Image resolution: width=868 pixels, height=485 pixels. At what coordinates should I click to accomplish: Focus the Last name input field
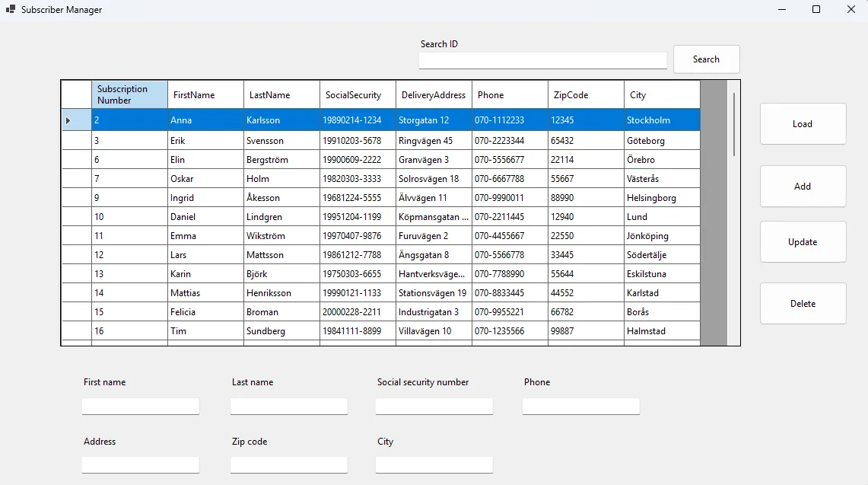[289, 407]
